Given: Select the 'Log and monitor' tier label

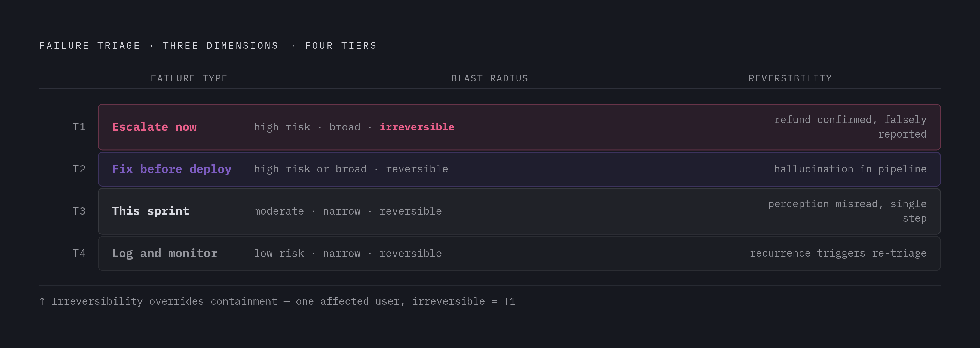Looking at the screenshot, I should 164,253.
